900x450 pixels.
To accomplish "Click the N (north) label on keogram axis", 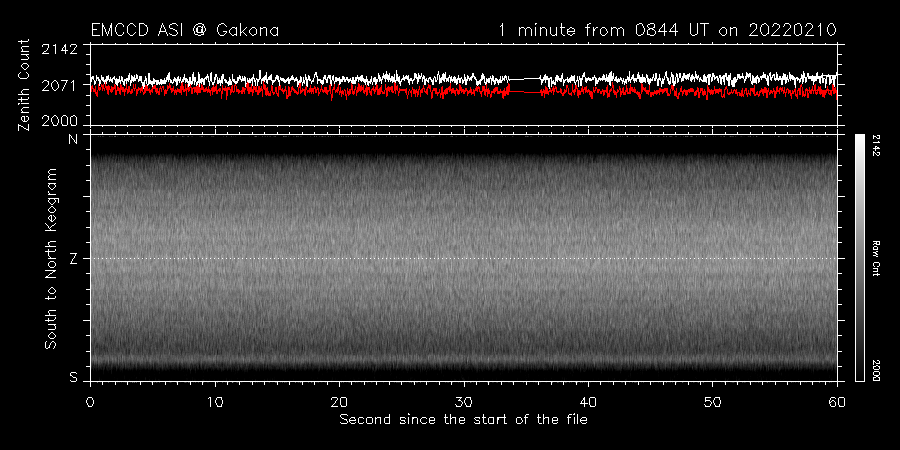I will [x=72, y=140].
